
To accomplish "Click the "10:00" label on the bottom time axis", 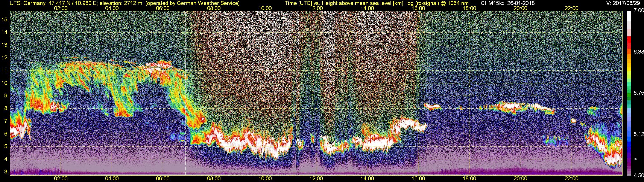I will (x=265, y=179).
